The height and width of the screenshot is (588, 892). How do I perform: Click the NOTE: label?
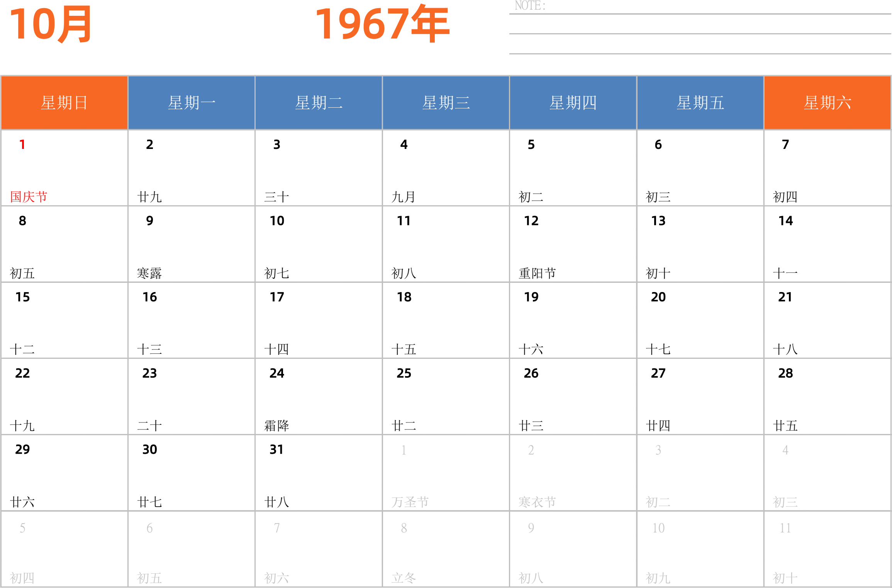click(x=530, y=6)
